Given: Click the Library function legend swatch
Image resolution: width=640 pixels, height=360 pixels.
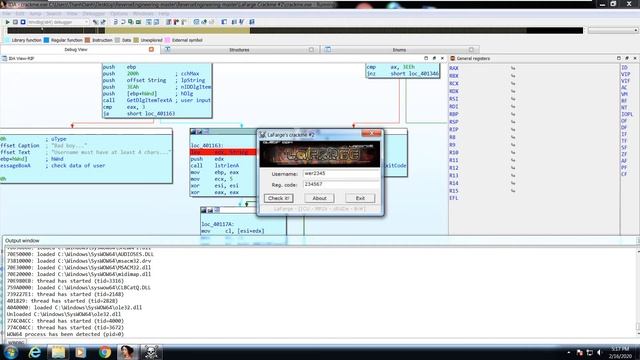Looking at the screenshot, I should tap(7, 40).
